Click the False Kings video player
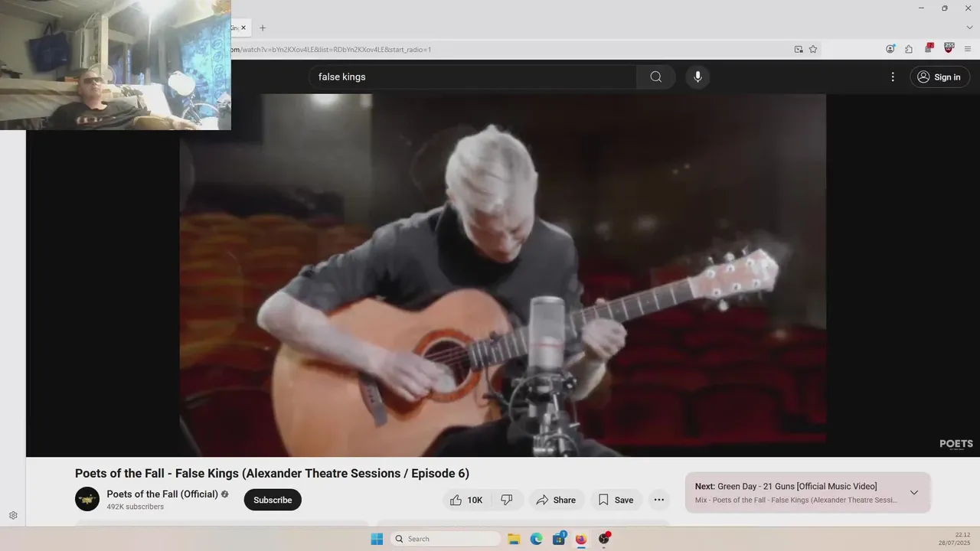The width and height of the screenshot is (980, 551). [x=502, y=275]
